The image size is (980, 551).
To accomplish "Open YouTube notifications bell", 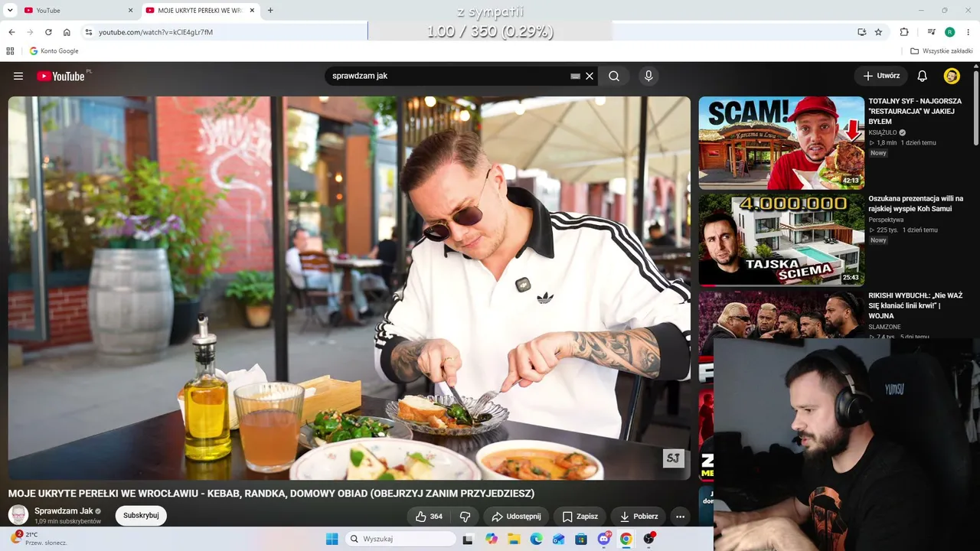I will click(x=923, y=76).
